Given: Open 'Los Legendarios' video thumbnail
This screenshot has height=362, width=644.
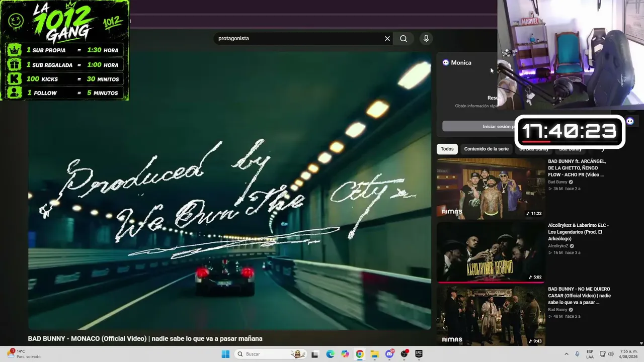Looking at the screenshot, I should [490, 252].
